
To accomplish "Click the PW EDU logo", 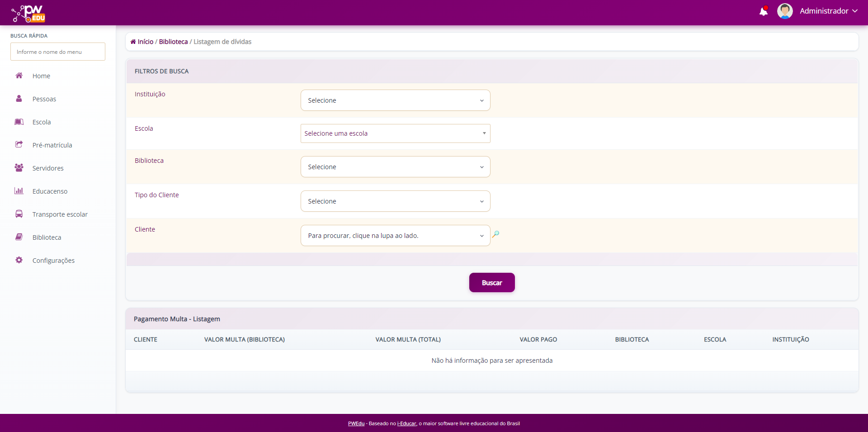I will tap(28, 13).
